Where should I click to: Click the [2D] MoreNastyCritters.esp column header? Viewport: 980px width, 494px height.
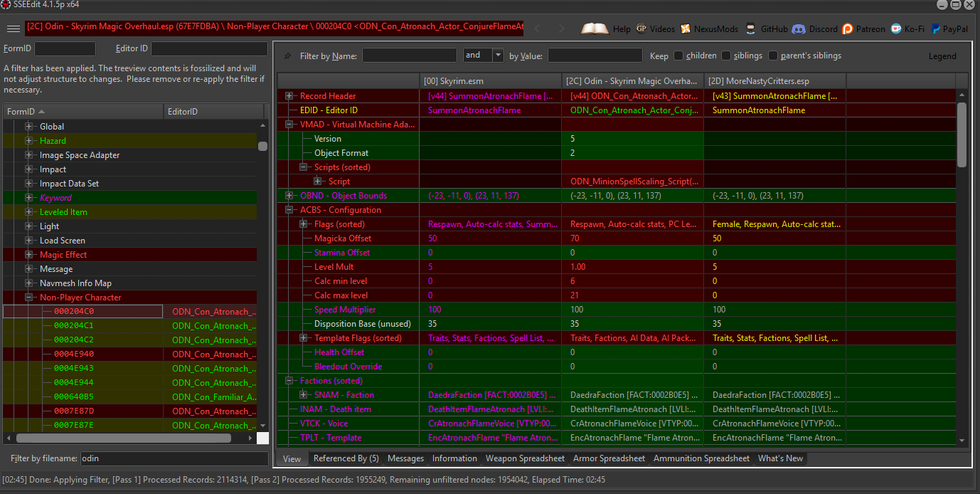775,81
